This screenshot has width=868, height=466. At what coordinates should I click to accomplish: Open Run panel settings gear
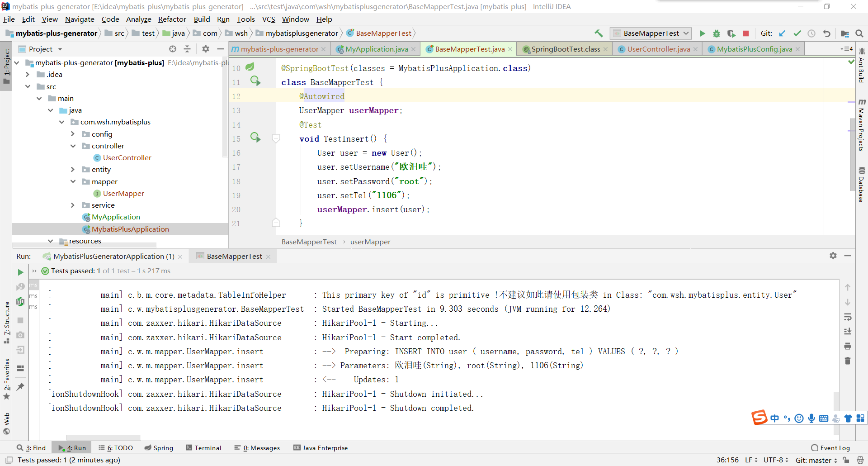coord(833,256)
